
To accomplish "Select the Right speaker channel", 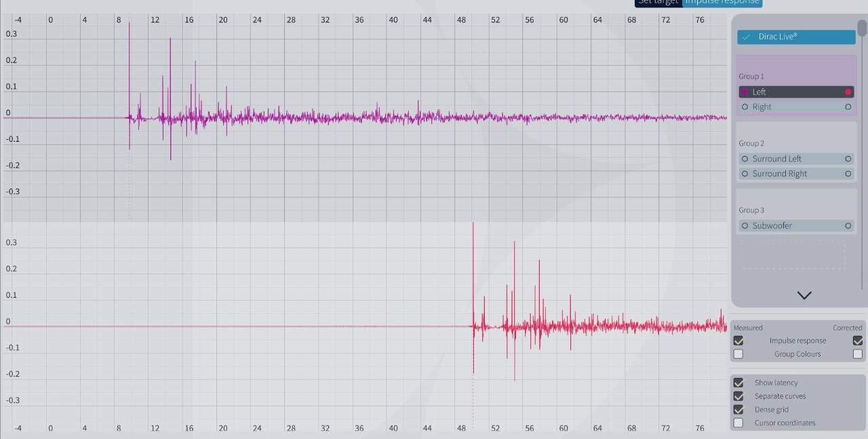I will [796, 107].
